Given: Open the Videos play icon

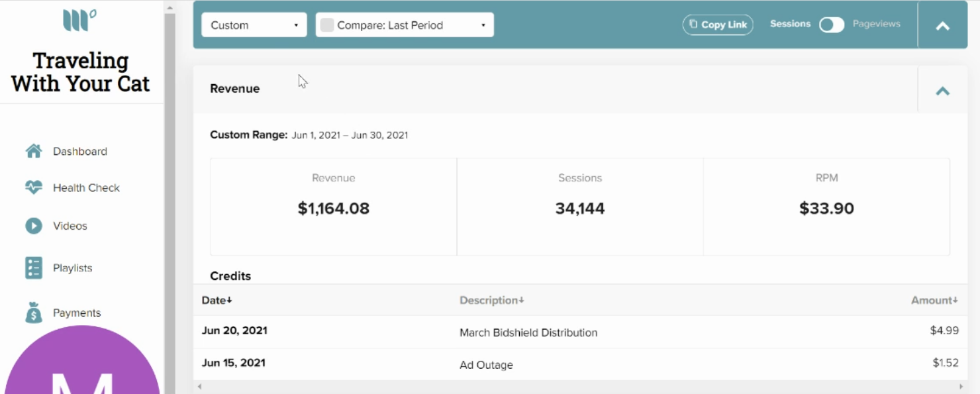Looking at the screenshot, I should tap(34, 226).
